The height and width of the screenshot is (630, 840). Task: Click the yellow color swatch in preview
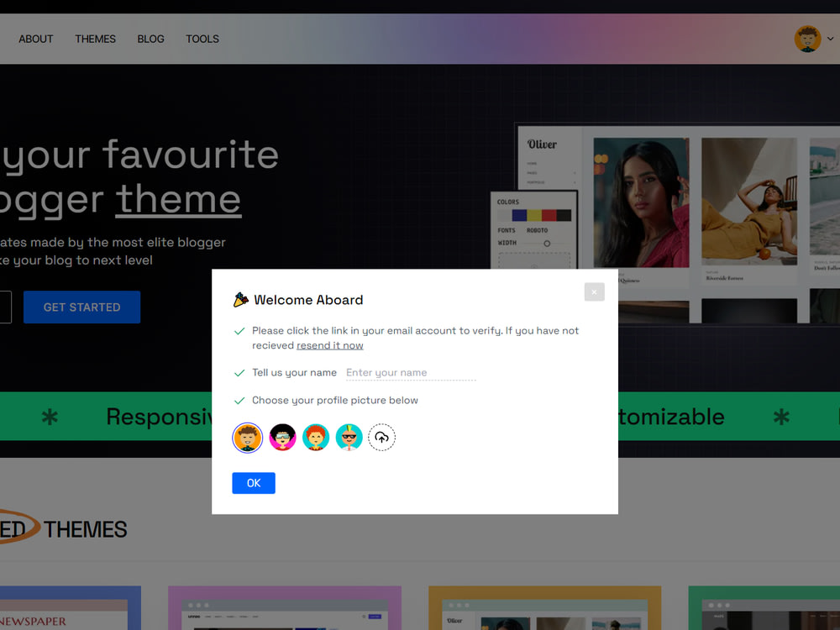pos(534,215)
